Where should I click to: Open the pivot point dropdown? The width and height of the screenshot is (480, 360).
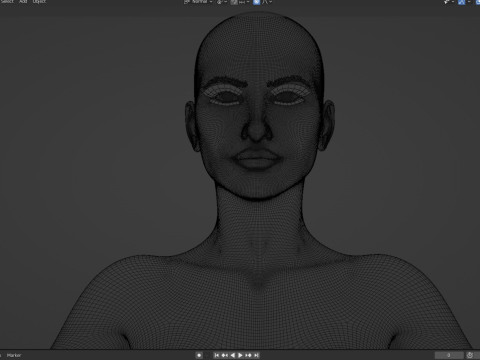coord(222,2)
